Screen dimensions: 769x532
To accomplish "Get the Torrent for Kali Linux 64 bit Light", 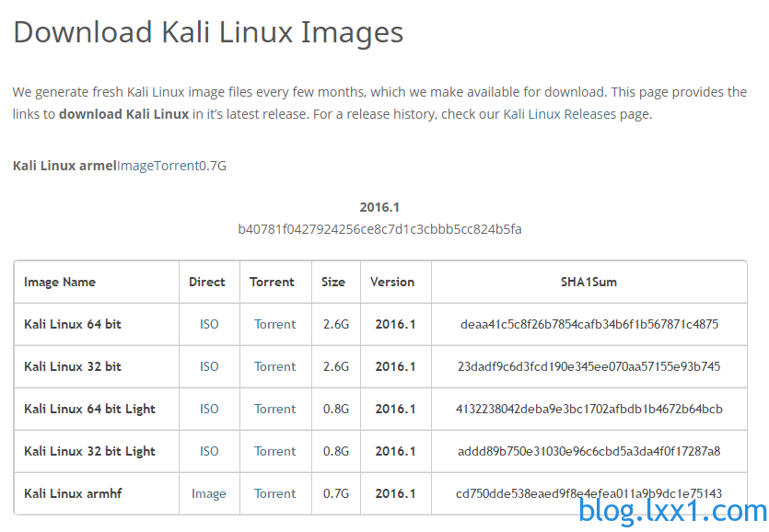I will 274,409.
